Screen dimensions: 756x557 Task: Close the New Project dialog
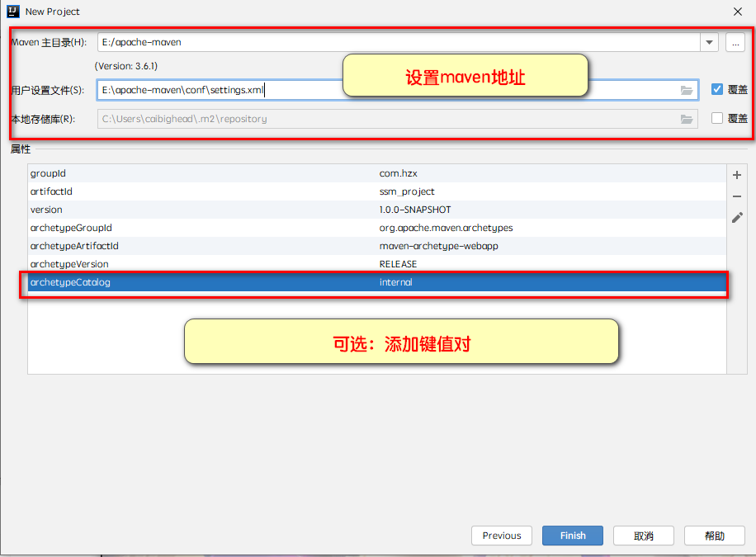coord(738,12)
